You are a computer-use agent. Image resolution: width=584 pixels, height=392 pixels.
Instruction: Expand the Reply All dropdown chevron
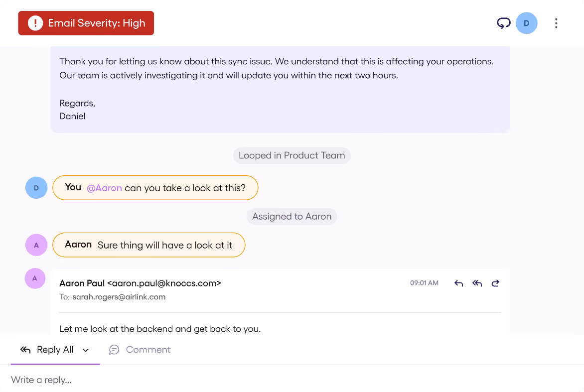[86, 350]
